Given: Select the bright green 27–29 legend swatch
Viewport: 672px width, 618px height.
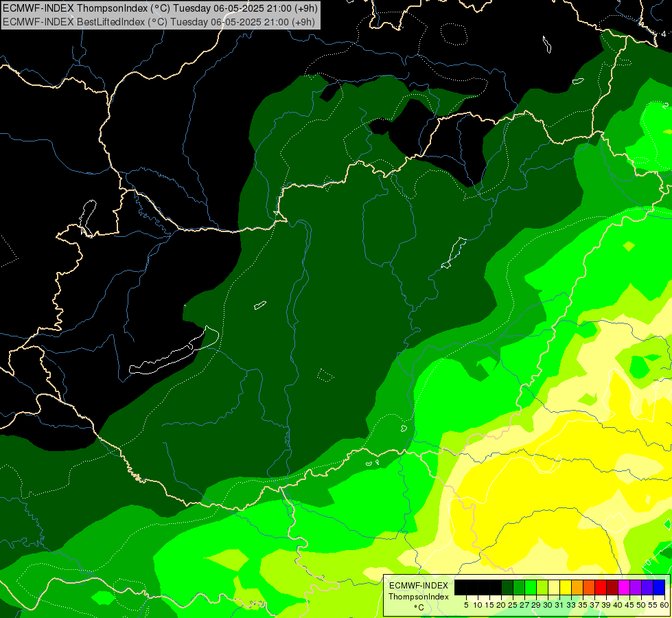Looking at the screenshot, I should (x=531, y=588).
